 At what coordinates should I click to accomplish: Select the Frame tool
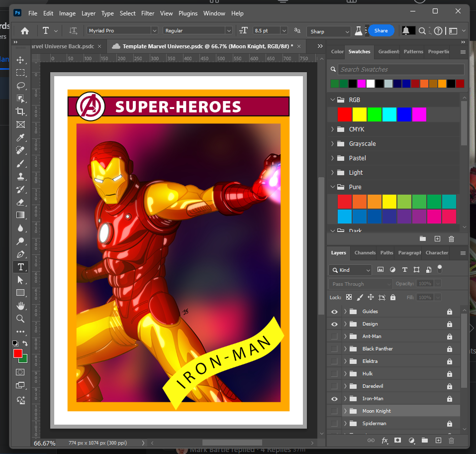coord(20,124)
